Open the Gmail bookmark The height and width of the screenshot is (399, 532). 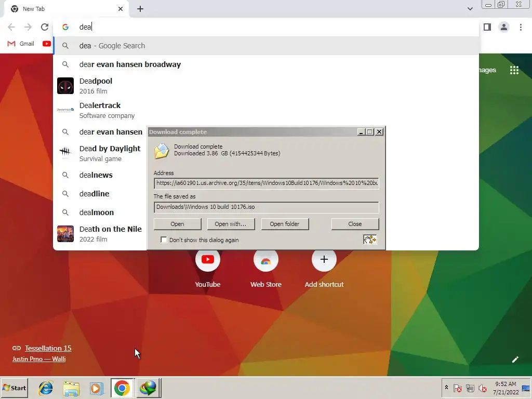21,44
